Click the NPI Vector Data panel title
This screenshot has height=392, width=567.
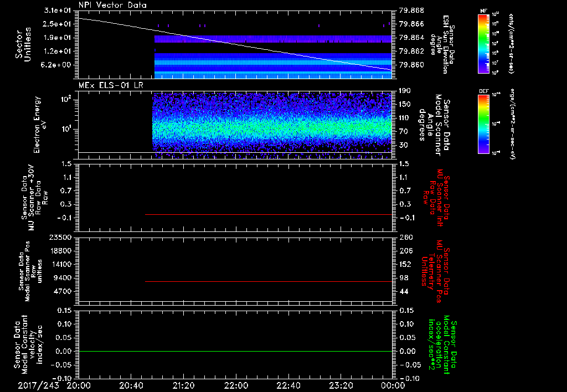112,5
